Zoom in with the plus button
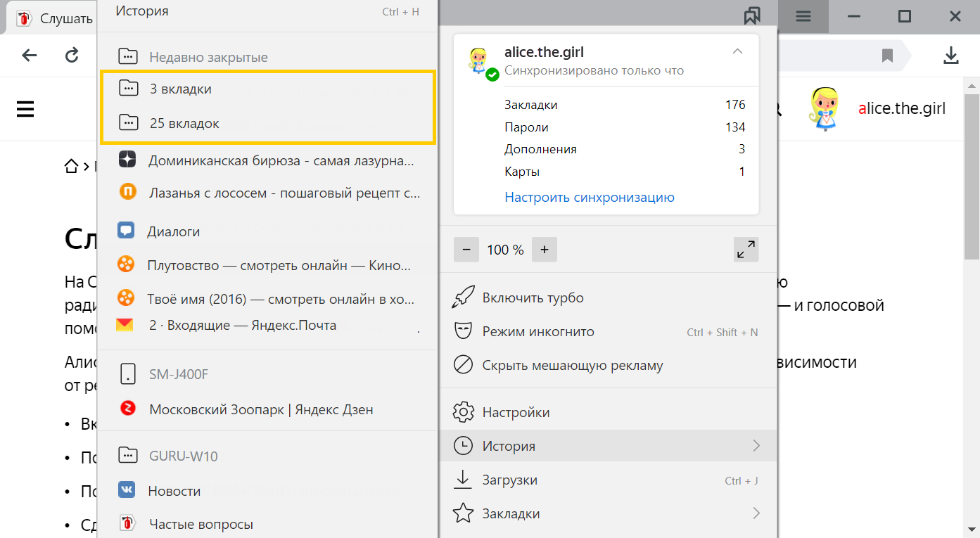The image size is (980, 538). (545, 250)
